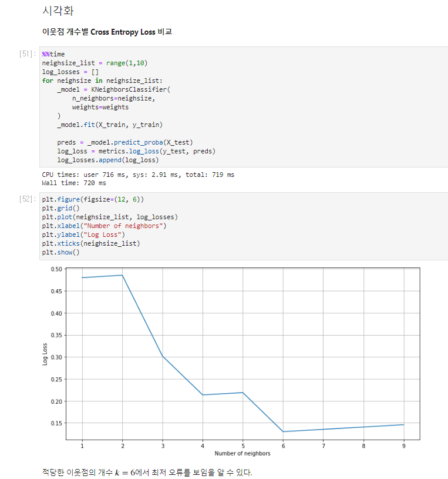The width and height of the screenshot is (448, 479).
Task: Click the _model.fit(X_train, y_train) line
Action: pos(110,125)
